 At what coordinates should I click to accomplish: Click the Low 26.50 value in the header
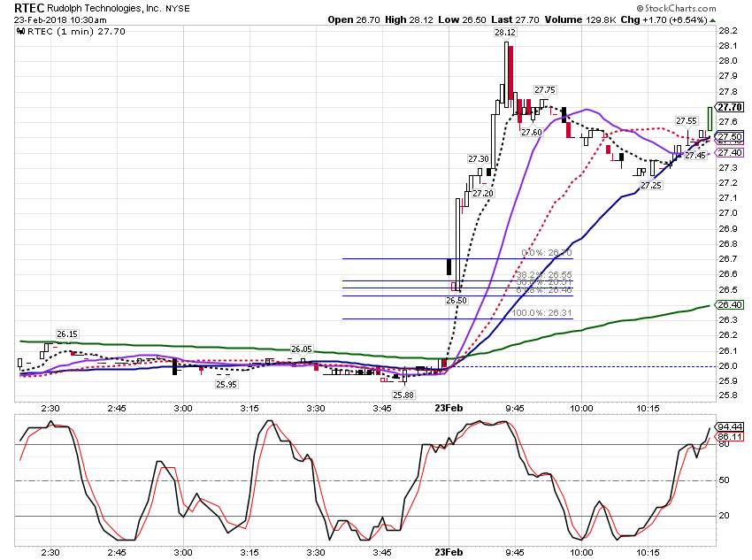click(x=462, y=19)
